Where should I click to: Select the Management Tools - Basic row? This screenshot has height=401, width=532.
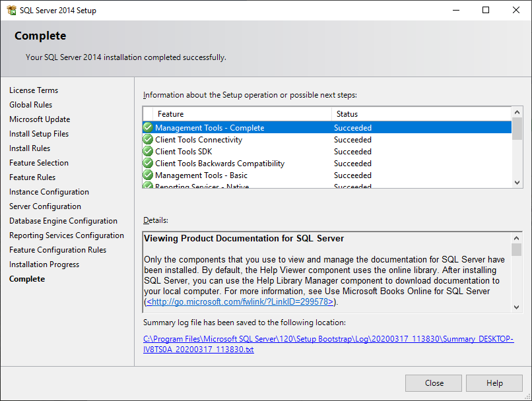click(327, 175)
